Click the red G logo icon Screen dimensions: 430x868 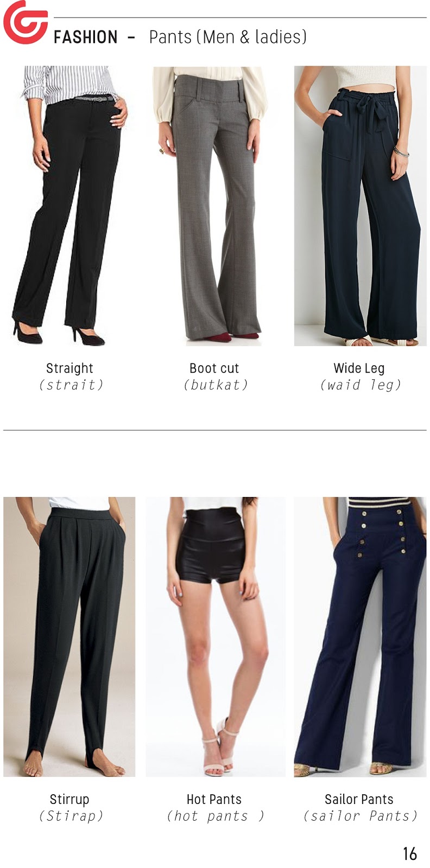(x=24, y=22)
